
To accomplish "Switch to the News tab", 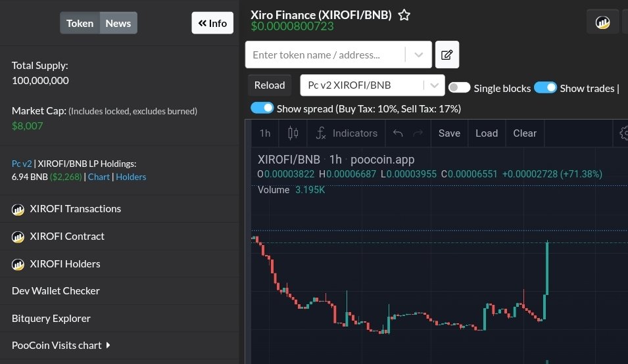I will coord(118,23).
